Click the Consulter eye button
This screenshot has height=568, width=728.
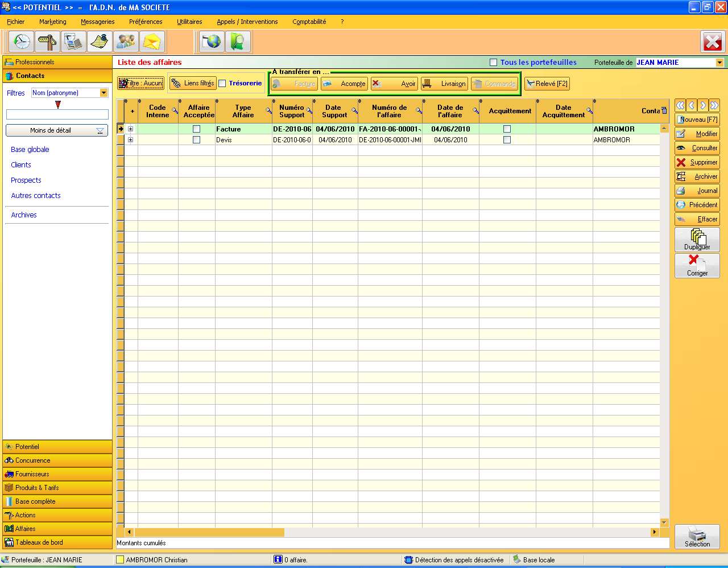(697, 148)
